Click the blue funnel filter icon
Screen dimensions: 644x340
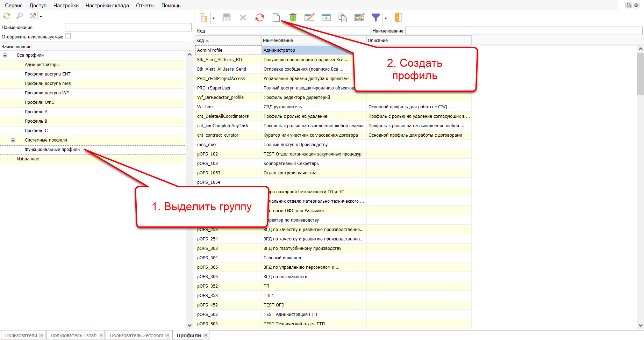tap(375, 17)
